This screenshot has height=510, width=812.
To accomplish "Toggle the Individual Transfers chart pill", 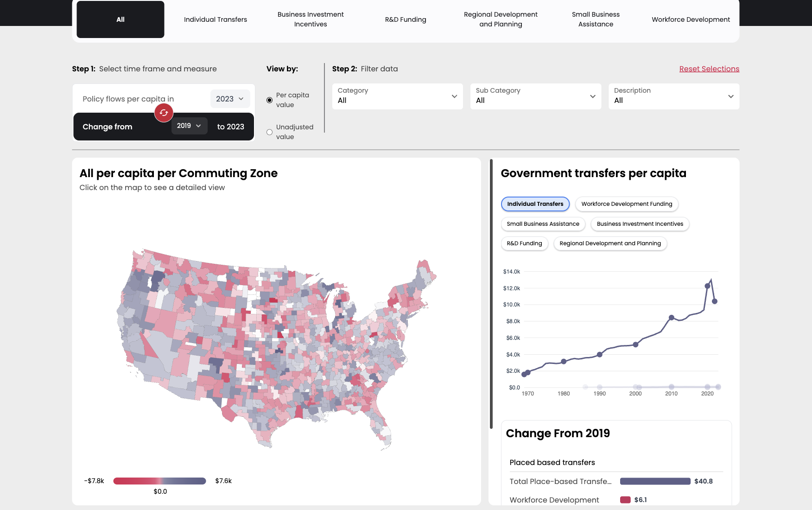I will [x=535, y=204].
